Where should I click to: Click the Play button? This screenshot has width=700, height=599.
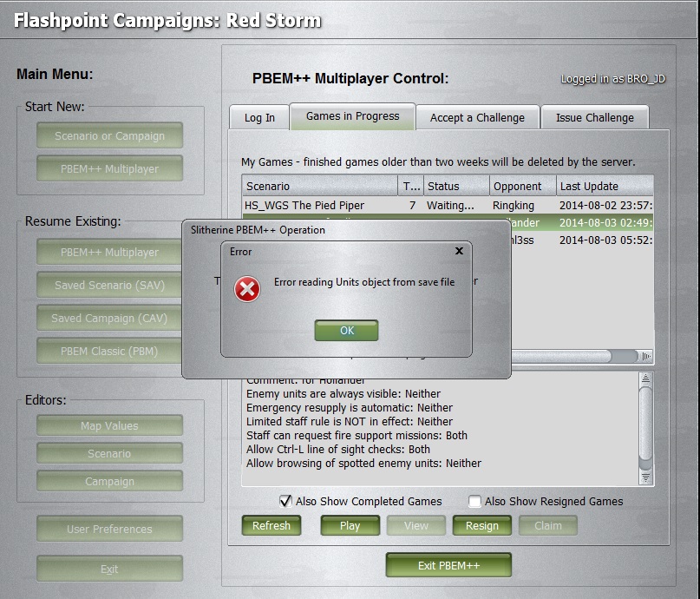[x=350, y=525]
